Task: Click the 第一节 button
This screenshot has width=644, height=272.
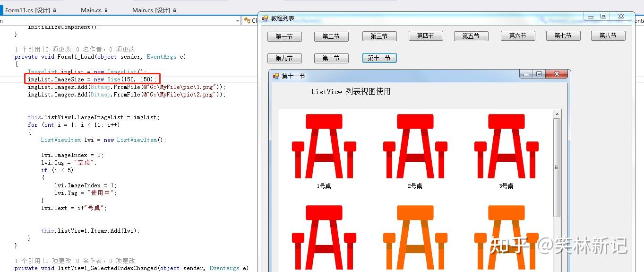Action: tap(284, 36)
